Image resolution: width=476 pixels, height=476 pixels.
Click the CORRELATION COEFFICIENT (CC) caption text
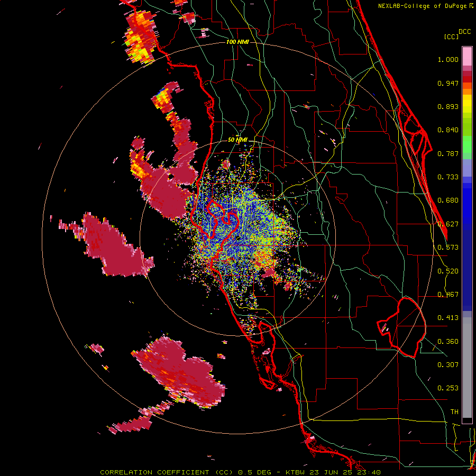click(x=167, y=472)
